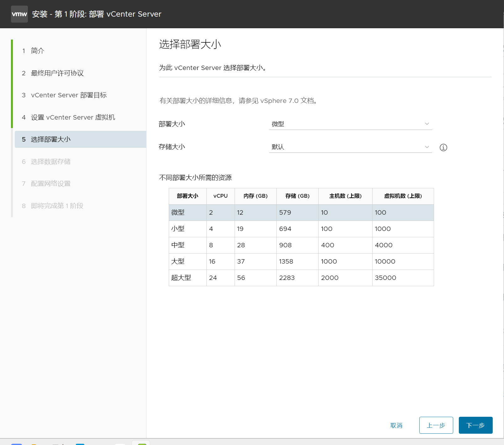
Task: Select step 5 选择部署大小
Action: click(80, 139)
